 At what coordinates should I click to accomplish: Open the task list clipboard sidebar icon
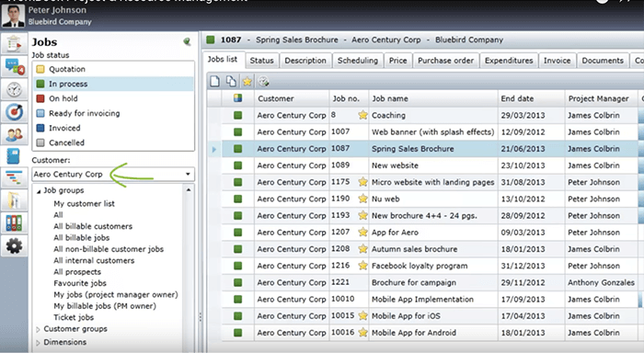click(x=14, y=43)
